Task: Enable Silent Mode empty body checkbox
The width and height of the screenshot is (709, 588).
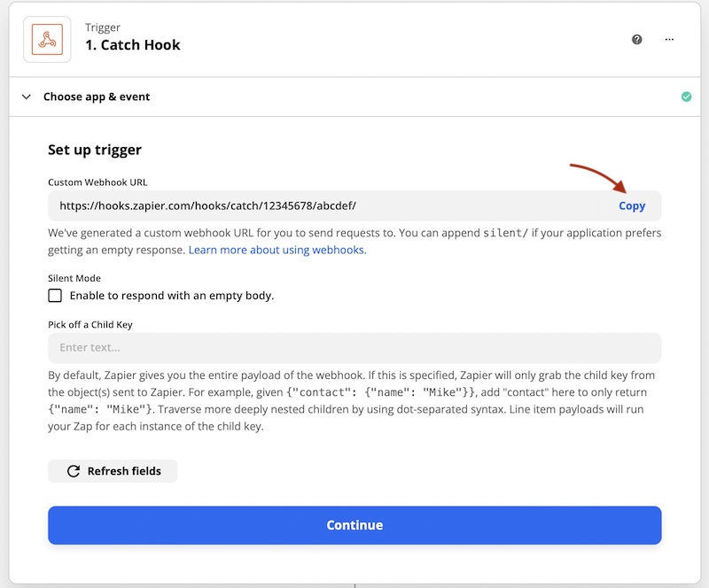Action: [55, 296]
